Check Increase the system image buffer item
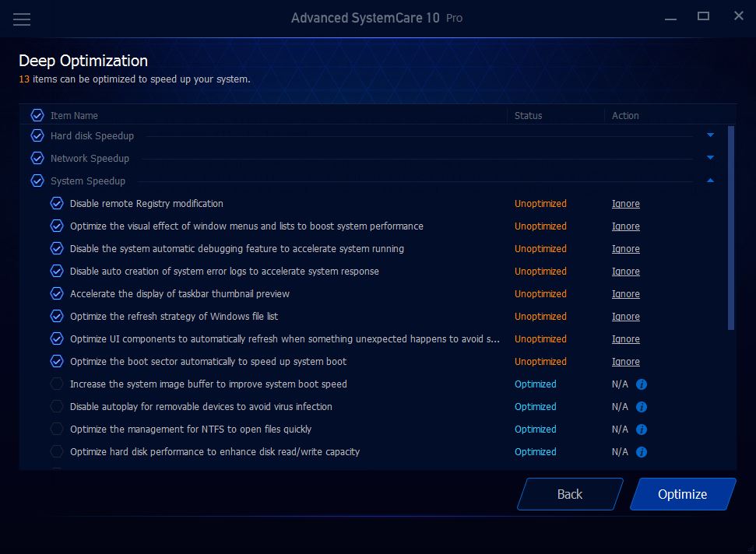Screen dimensions: 756x554 point(57,384)
